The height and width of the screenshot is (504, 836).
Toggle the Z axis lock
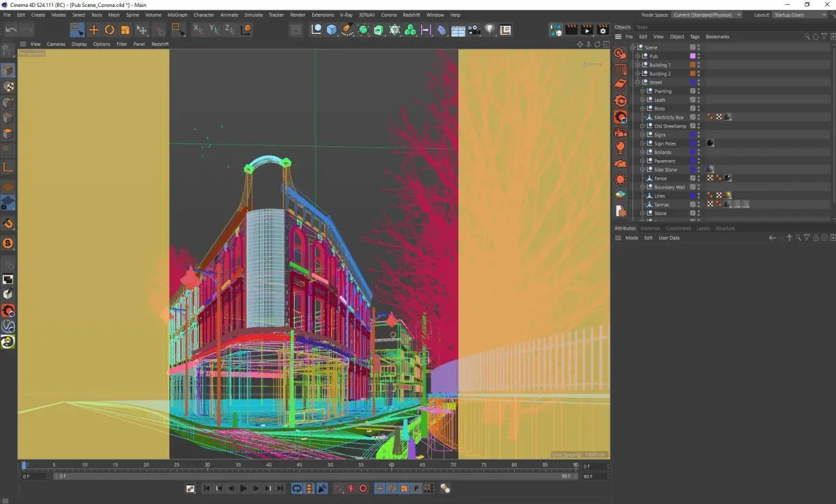pyautogui.click(x=229, y=29)
